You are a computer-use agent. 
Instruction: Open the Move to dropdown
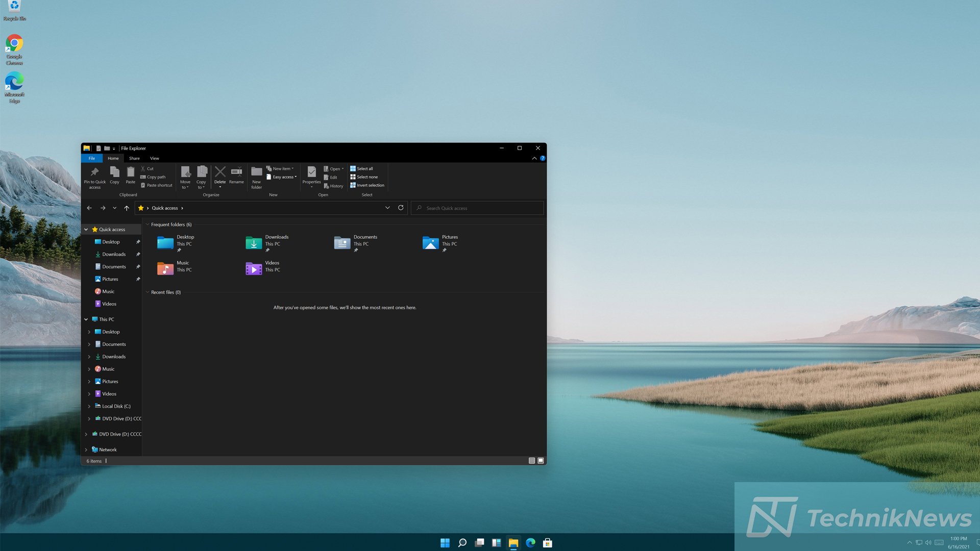[185, 177]
